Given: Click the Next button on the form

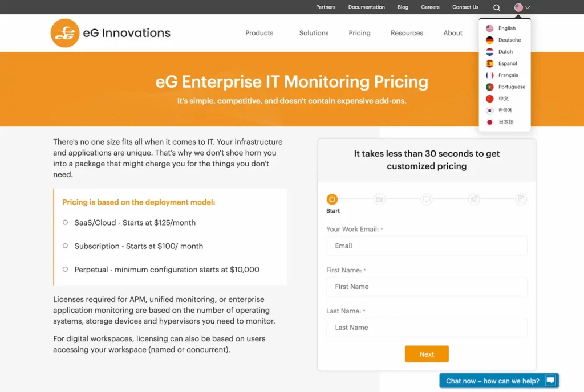Looking at the screenshot, I should coord(427,354).
